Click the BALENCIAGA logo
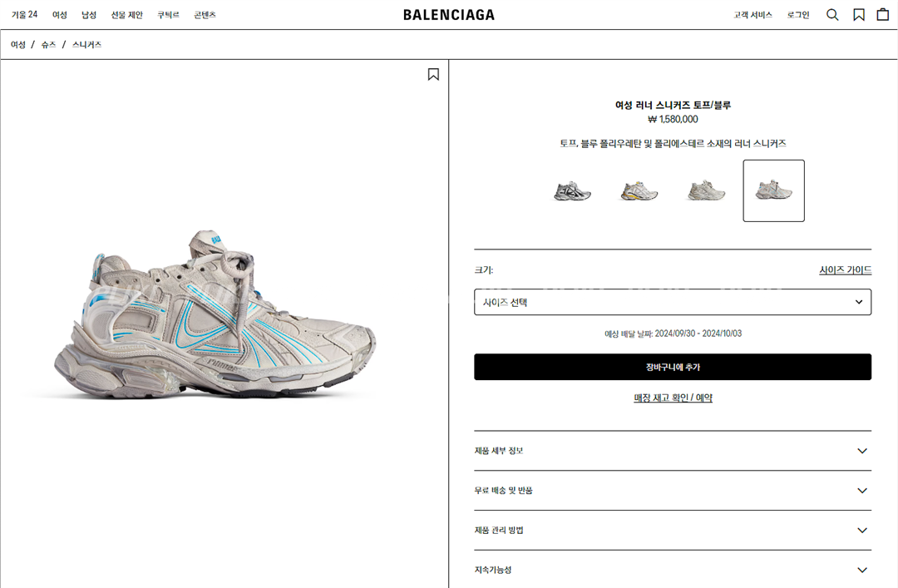The width and height of the screenshot is (898, 588). tap(449, 15)
